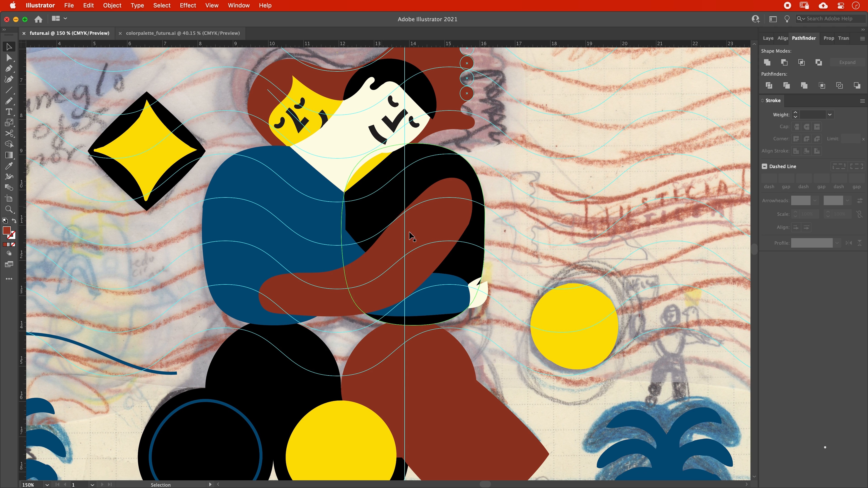Swap fill and stroke colors
Viewport: 868px width, 488px height.
pos(14,221)
